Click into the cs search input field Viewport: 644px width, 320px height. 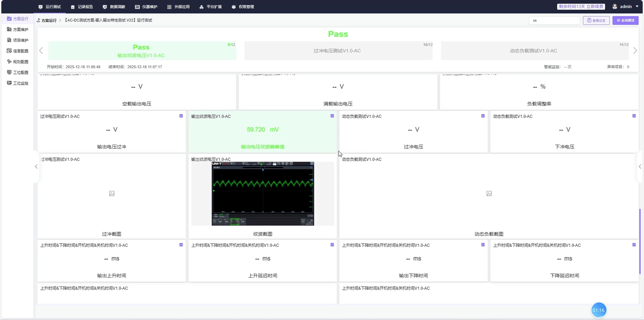(x=554, y=21)
